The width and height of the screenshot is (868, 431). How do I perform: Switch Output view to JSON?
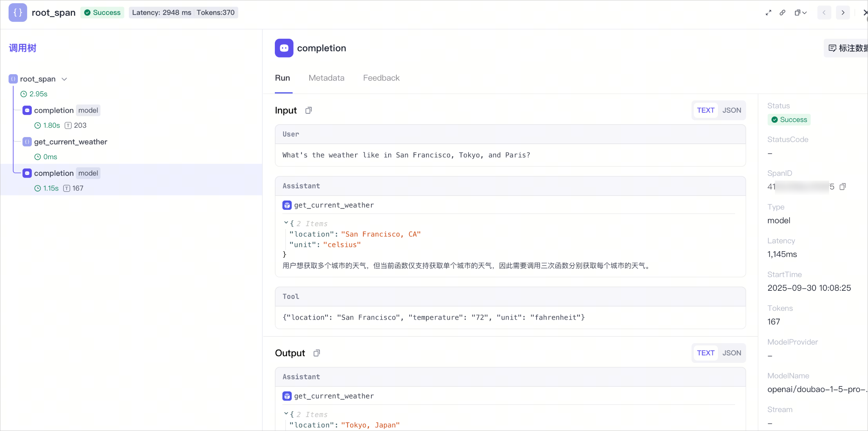732,353
